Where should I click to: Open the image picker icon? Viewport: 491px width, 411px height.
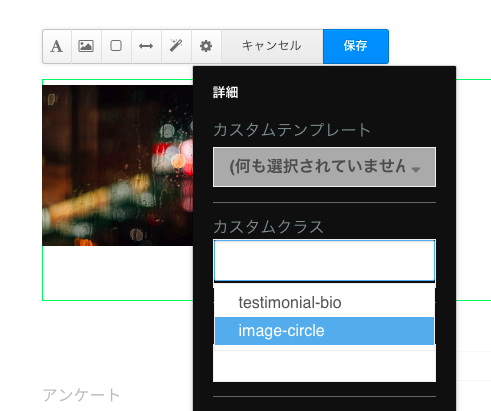click(x=86, y=46)
